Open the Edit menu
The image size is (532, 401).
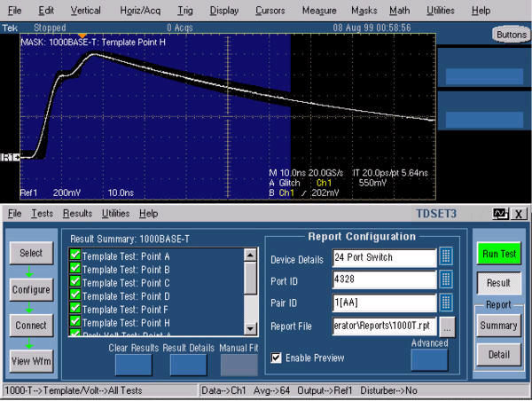[x=46, y=11]
